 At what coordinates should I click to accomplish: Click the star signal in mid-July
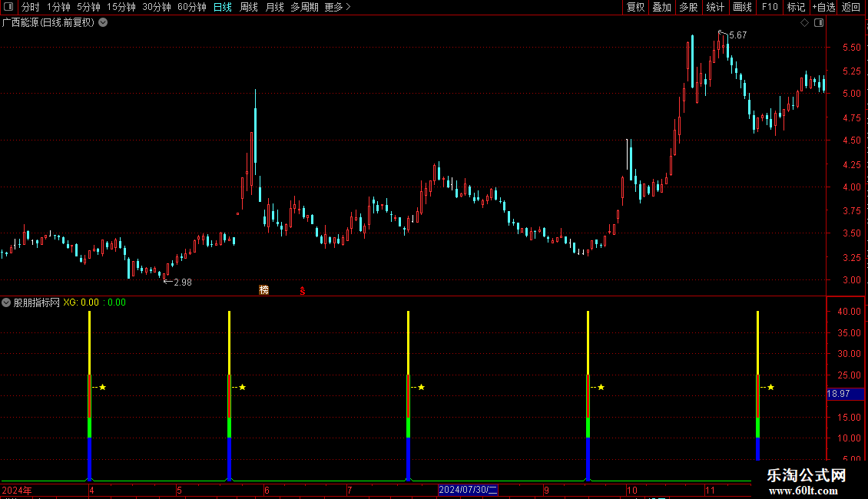tap(421, 387)
